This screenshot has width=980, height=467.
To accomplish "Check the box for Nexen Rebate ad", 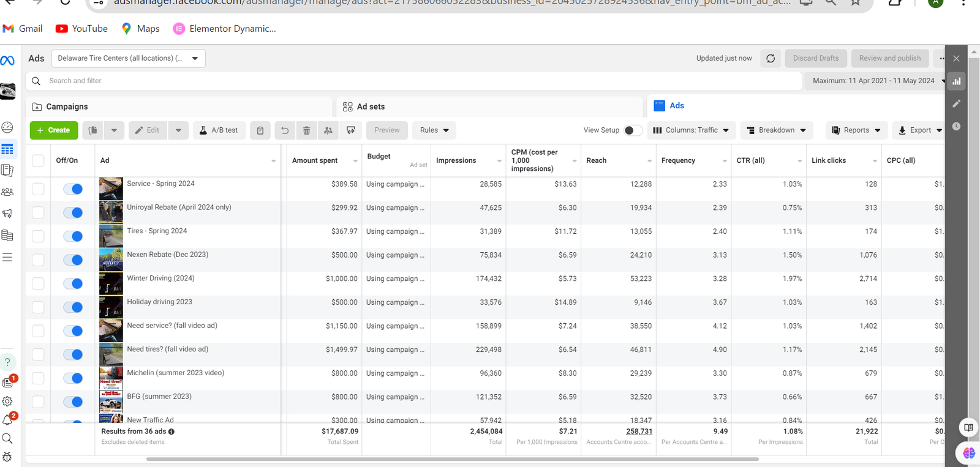I will [38, 260].
